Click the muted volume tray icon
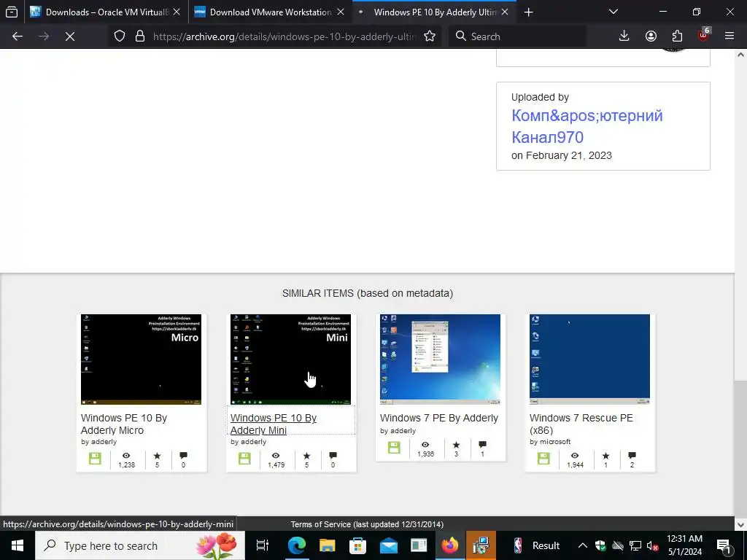This screenshot has height=560, width=747. tap(653, 545)
